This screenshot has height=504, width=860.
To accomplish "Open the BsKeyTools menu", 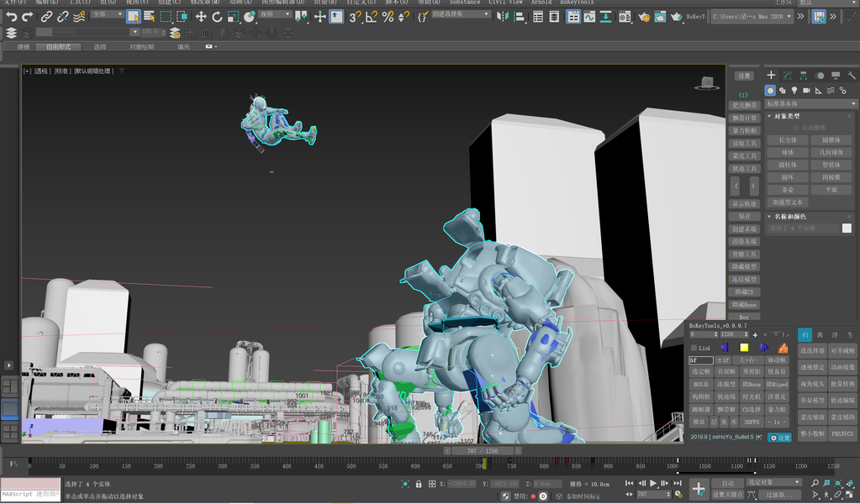I will point(577,3).
